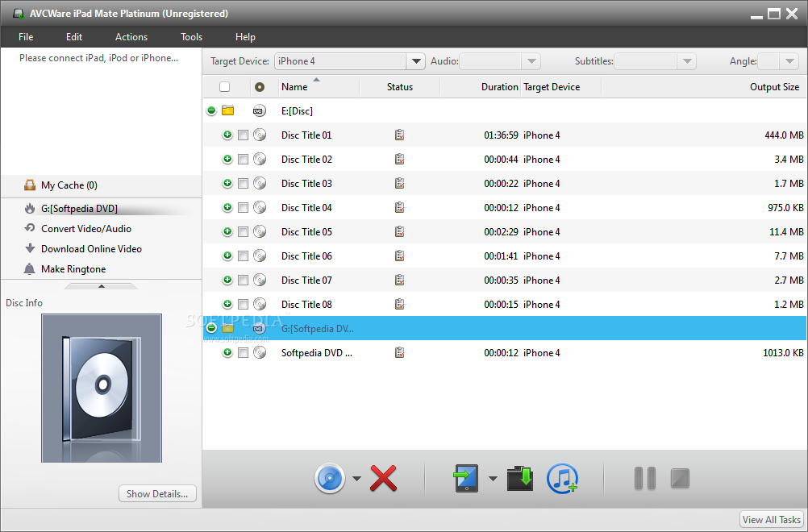Screen dimensions: 808x532
Task: Click the Copy to device toolbar icon
Action: tap(466, 479)
